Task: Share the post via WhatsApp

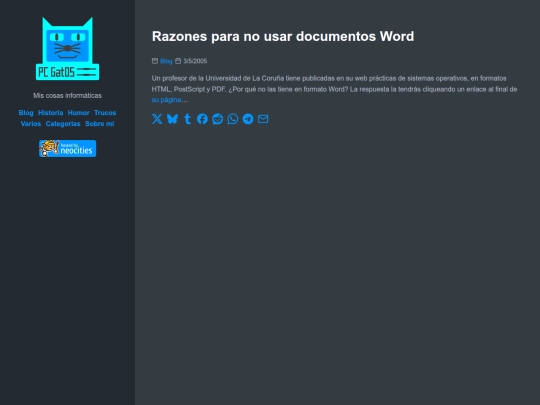Action: click(233, 119)
